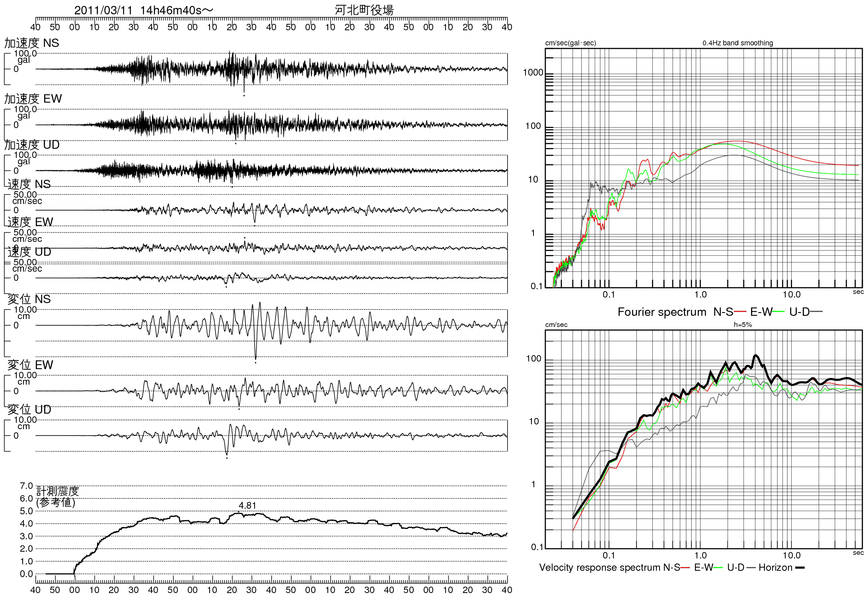Click the 2011/03/11 14h46m40s timestamp
This screenshot has width=868, height=597.
(x=144, y=10)
